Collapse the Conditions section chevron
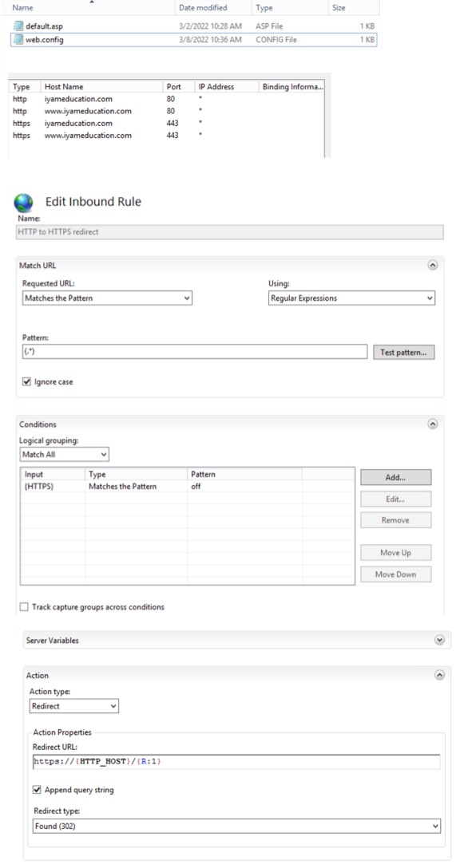 point(433,424)
